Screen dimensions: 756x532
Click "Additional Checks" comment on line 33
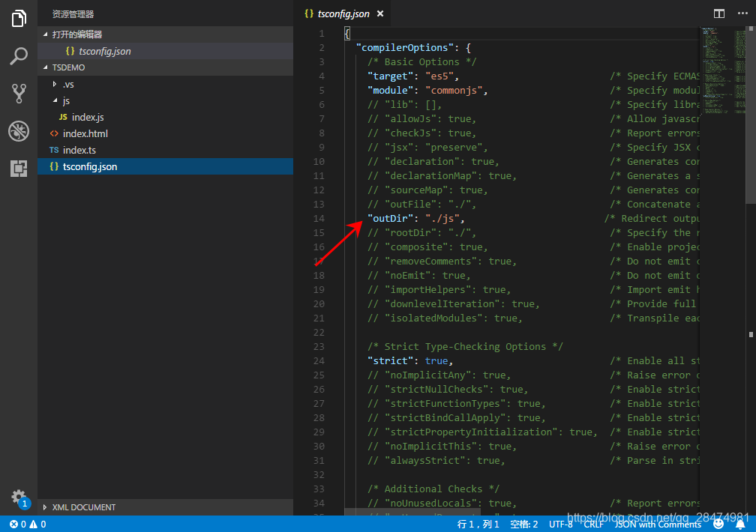[433, 489]
